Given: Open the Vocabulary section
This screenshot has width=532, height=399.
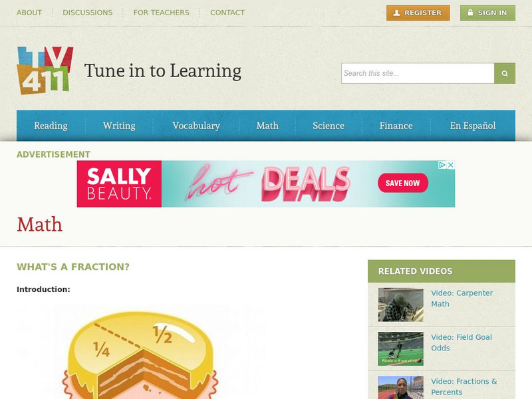Looking at the screenshot, I should pos(196,126).
